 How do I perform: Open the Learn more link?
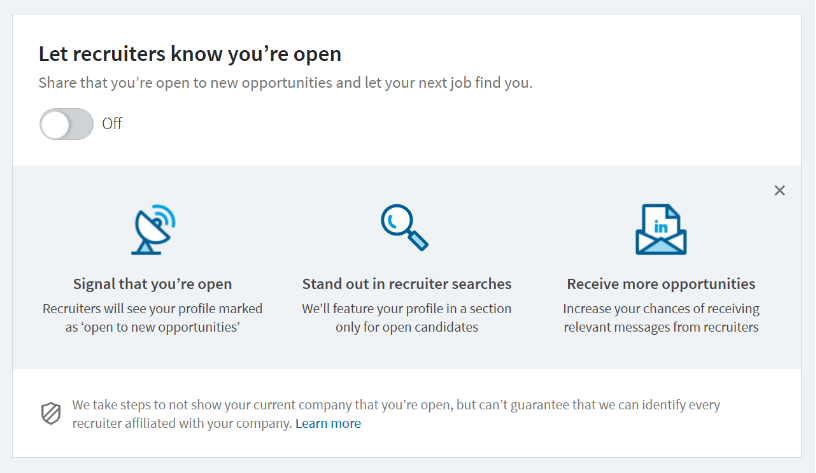(328, 424)
